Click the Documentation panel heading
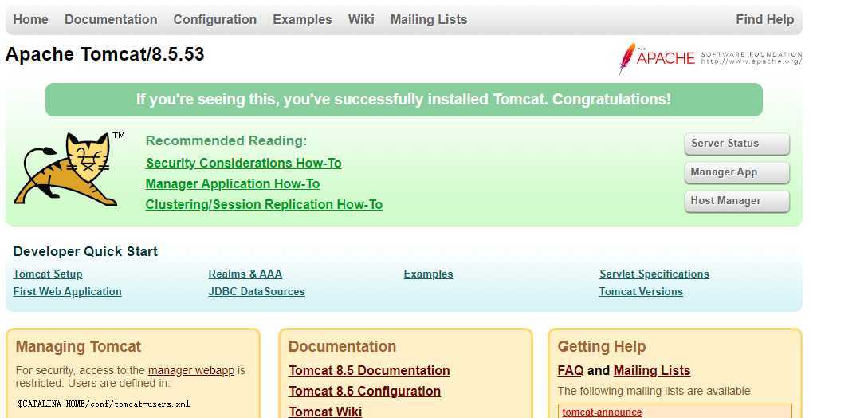Screen dimensions: 868x418 (342, 347)
